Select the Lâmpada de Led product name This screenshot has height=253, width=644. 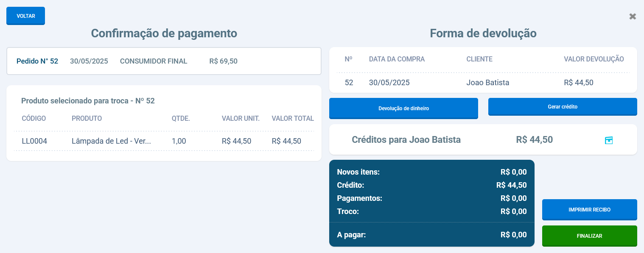(111, 141)
